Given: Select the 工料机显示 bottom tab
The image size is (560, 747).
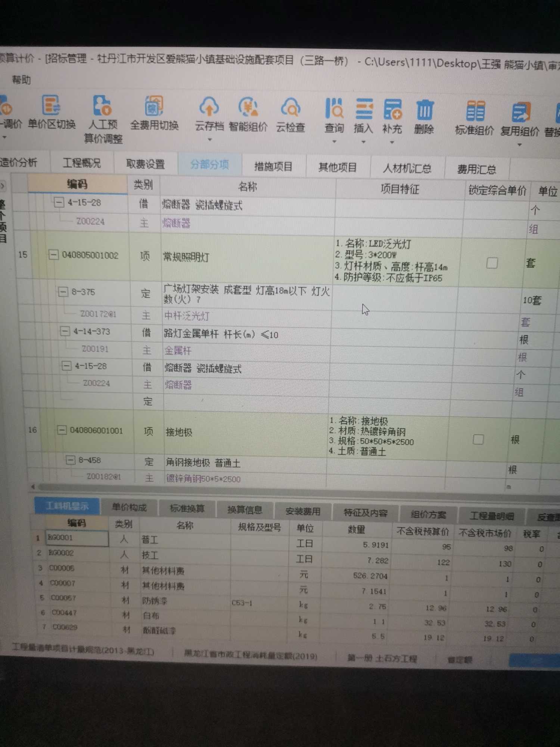Looking at the screenshot, I should pos(67,506).
